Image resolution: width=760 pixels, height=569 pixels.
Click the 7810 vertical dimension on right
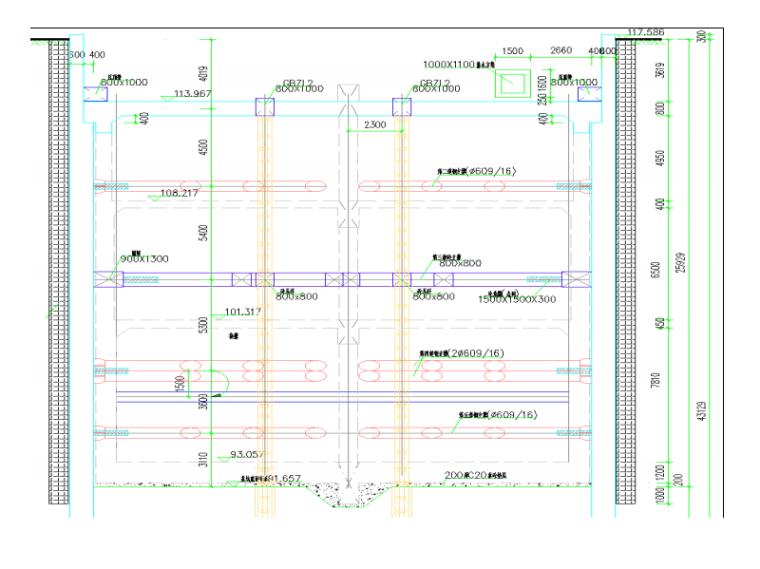click(x=657, y=379)
